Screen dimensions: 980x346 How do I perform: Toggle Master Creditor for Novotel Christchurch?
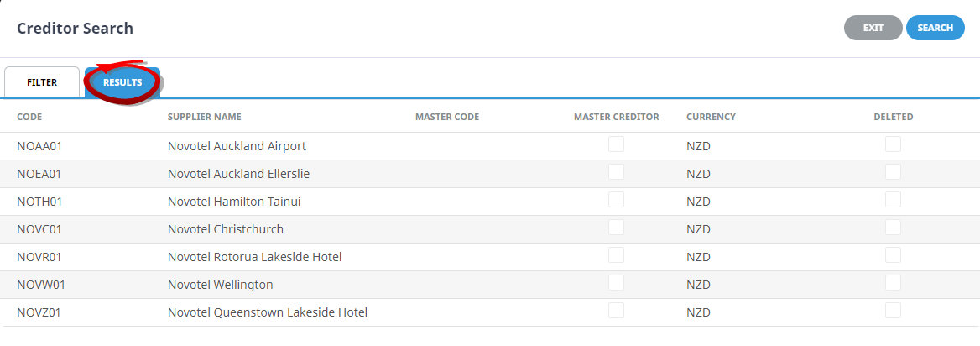coord(616,228)
